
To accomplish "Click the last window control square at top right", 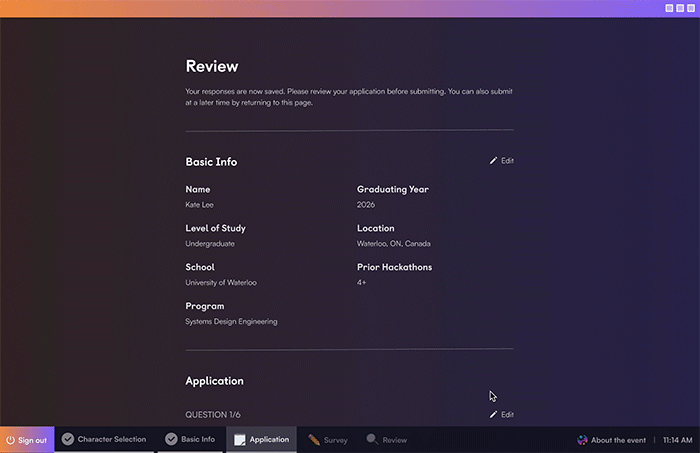I will (691, 8).
